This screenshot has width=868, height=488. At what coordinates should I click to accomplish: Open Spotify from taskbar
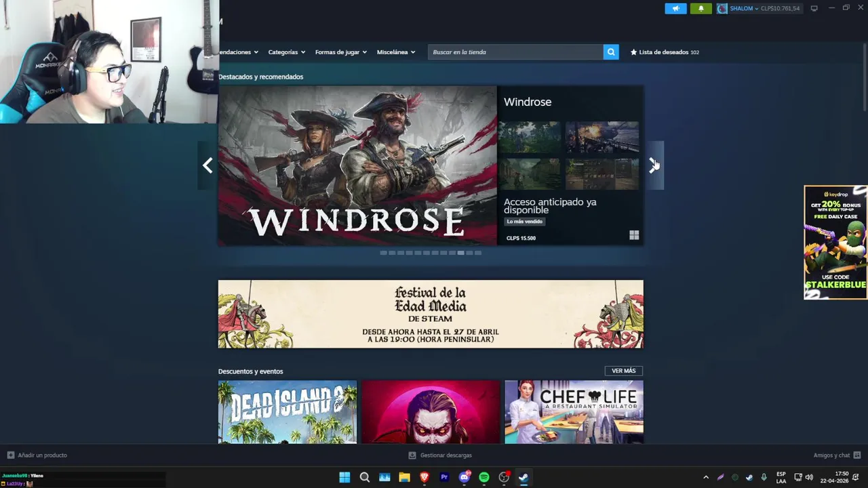[484, 477]
